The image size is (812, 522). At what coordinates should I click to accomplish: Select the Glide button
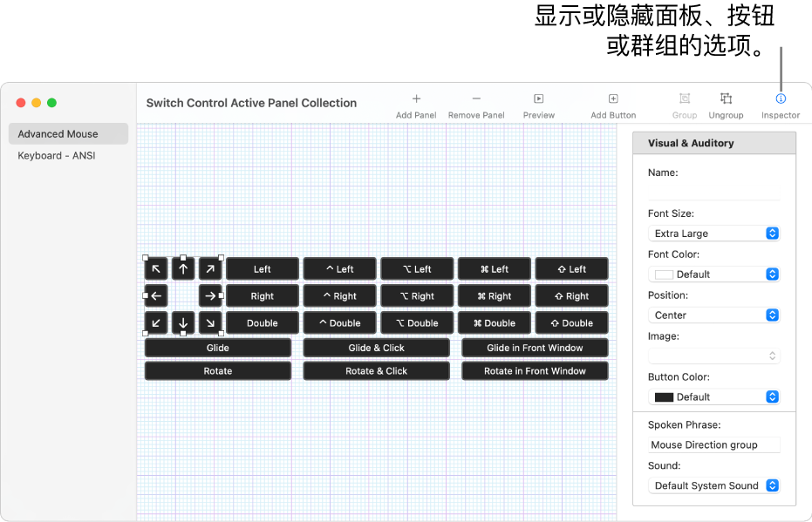click(218, 348)
